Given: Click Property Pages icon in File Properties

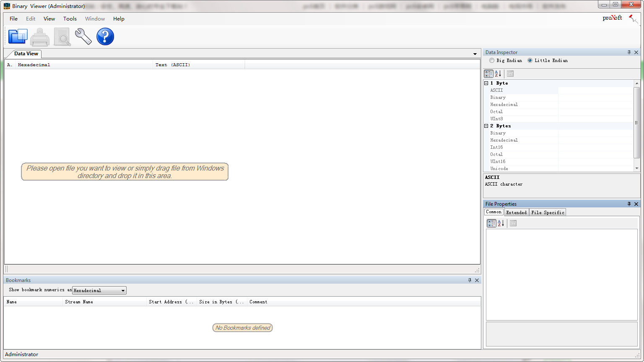Looking at the screenshot, I should 513,223.
